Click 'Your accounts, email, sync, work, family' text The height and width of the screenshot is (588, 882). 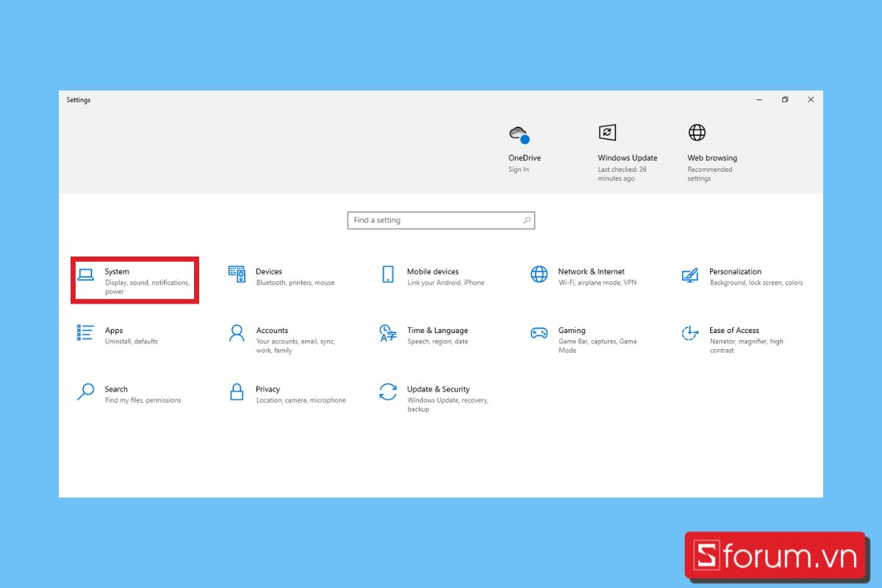[x=295, y=346]
